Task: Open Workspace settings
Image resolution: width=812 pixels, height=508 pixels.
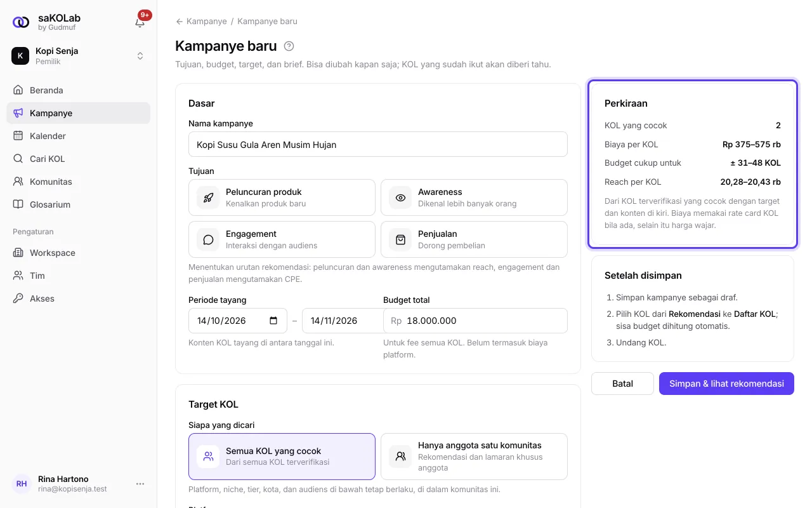Action: tap(79, 253)
